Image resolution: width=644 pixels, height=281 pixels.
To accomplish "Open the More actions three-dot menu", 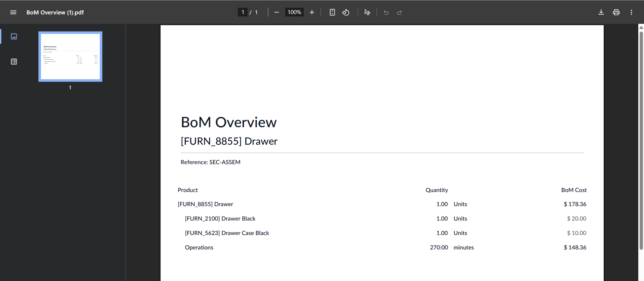I will point(631,12).
